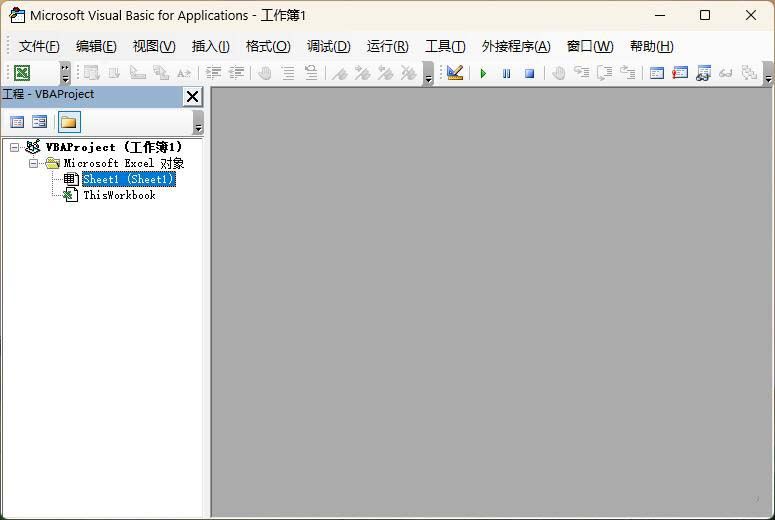
Task: Click Uncomment Block icon
Action: (311, 73)
